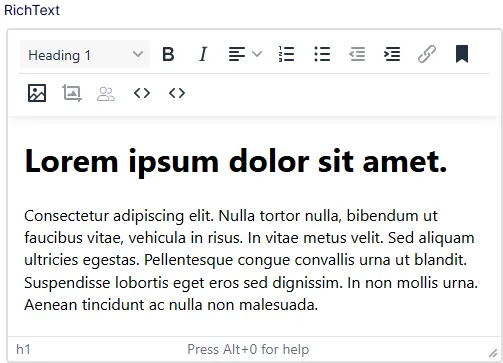The image size is (503, 363).
Task: Click the editor resize handle corner
Action: tap(493, 353)
